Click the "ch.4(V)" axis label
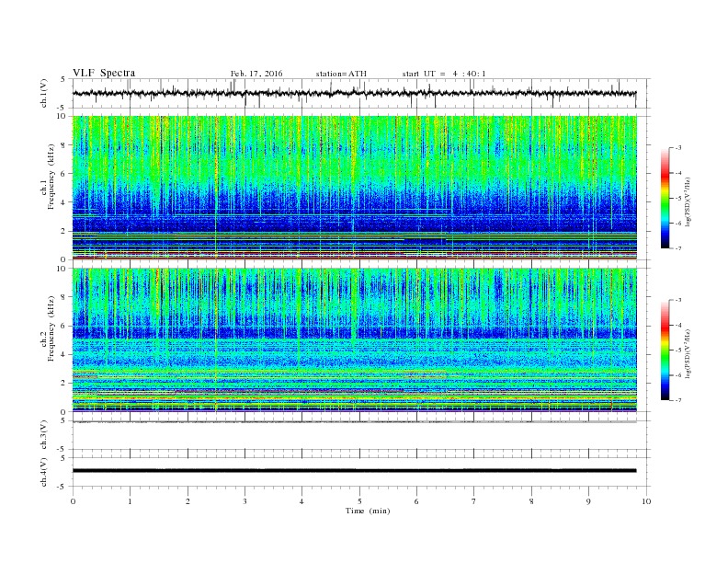This screenshot has height=563, width=728. [x=44, y=472]
